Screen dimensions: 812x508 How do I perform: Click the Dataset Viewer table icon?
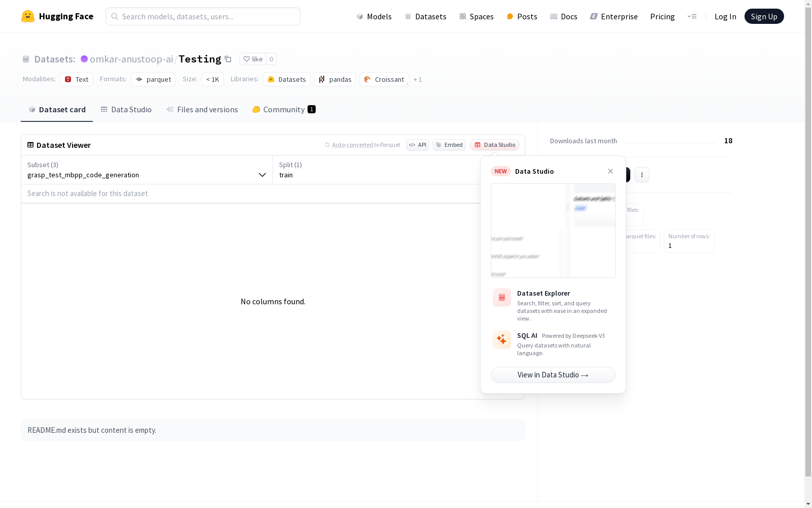30,145
